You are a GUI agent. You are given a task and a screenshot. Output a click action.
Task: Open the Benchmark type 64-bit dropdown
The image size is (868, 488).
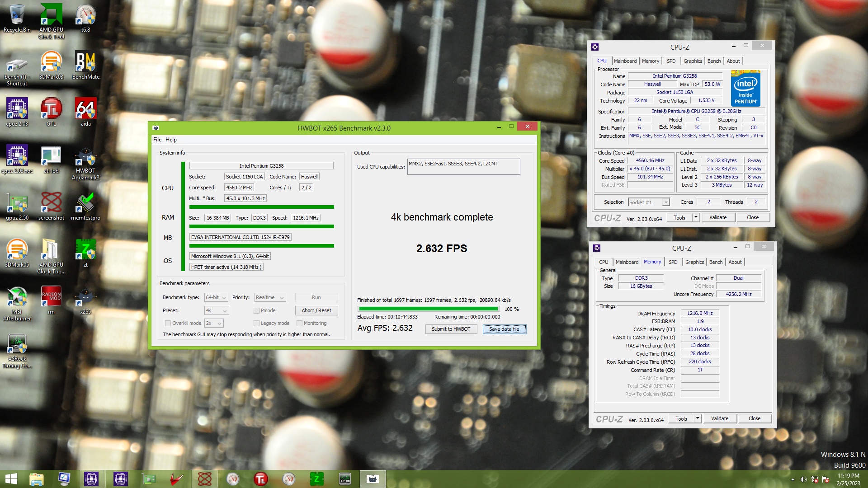click(216, 297)
